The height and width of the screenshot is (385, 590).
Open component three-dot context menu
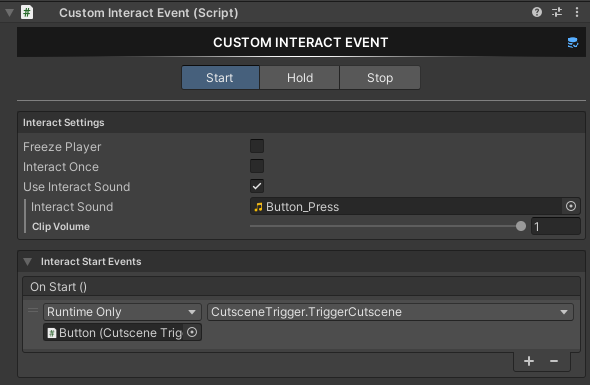click(577, 12)
